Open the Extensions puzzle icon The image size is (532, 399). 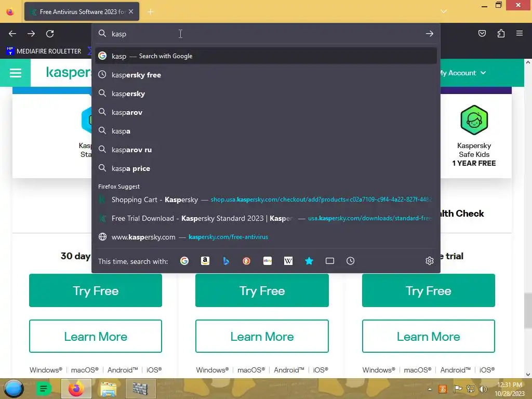pos(501,33)
